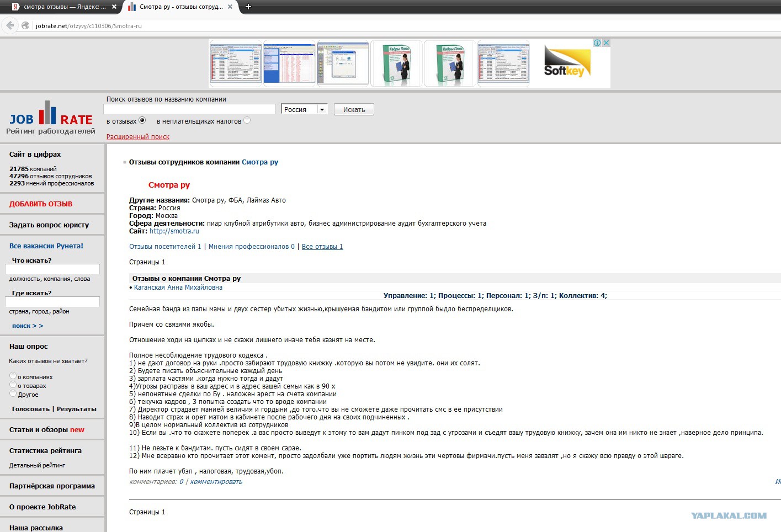Select poll option 'о компаниях'
The width and height of the screenshot is (781, 532).
13,376
